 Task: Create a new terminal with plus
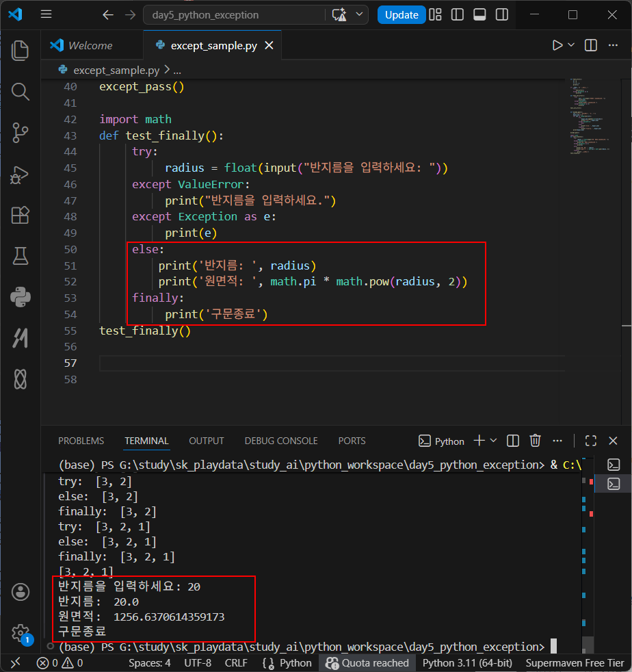point(479,441)
